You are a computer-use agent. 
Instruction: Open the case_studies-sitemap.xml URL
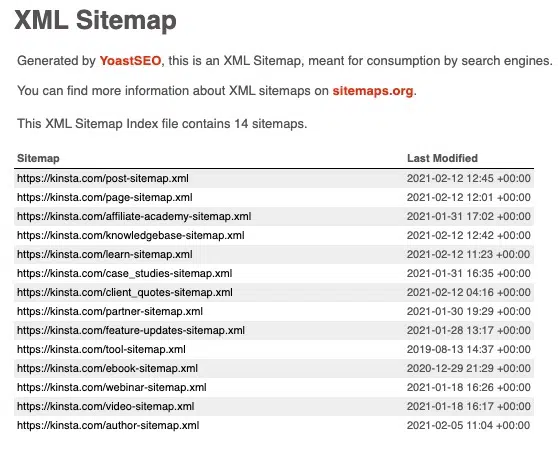(125, 273)
